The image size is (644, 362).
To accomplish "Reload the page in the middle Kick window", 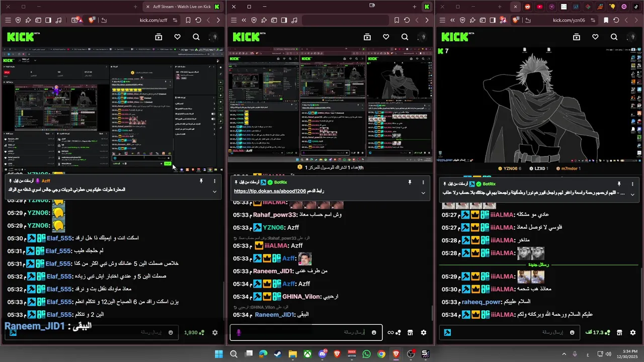I will [x=407, y=20].
